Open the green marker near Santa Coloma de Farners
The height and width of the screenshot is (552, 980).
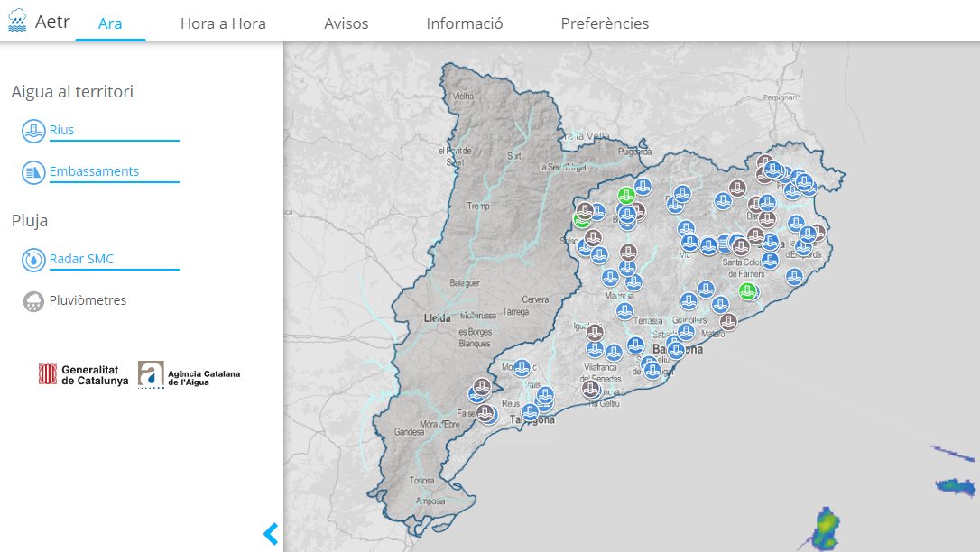pos(747,290)
